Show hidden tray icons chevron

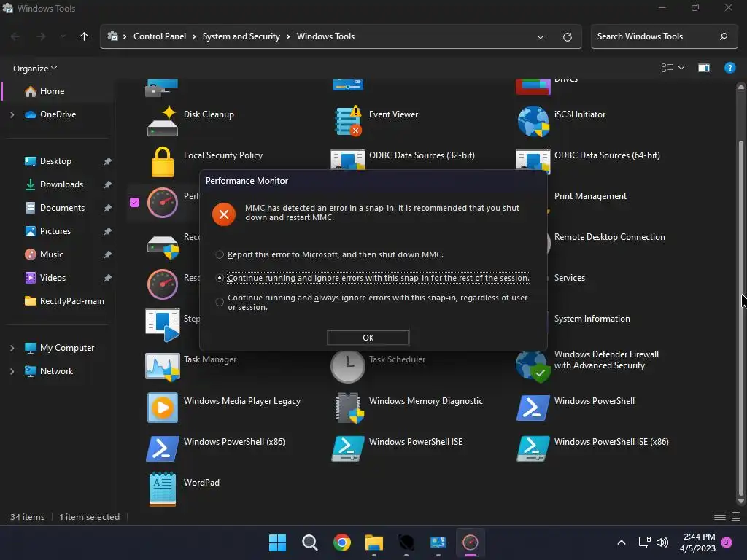[622, 542]
